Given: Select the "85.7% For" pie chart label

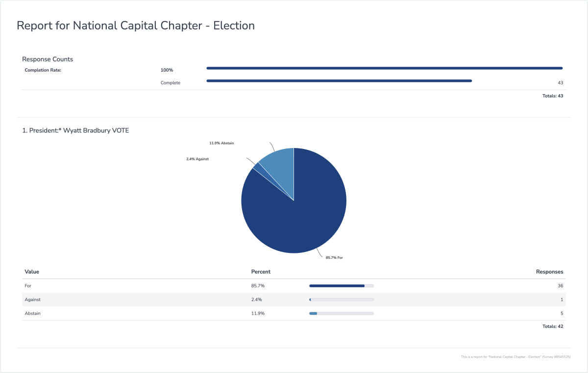Looking at the screenshot, I should pyautogui.click(x=334, y=257).
